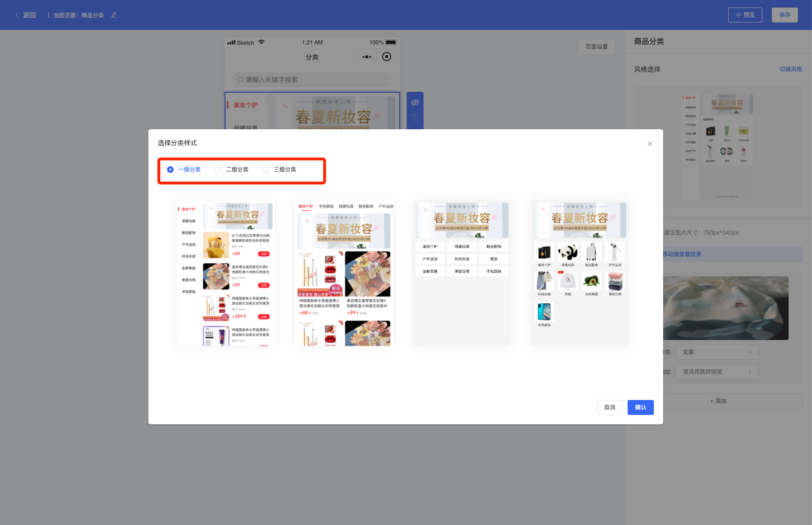Click the trash delete icon beside preview
The width and height of the screenshot is (812, 525).
coord(415,118)
